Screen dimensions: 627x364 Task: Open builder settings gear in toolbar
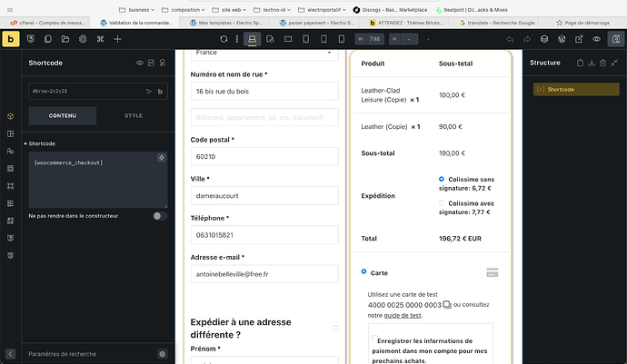[x=83, y=39]
